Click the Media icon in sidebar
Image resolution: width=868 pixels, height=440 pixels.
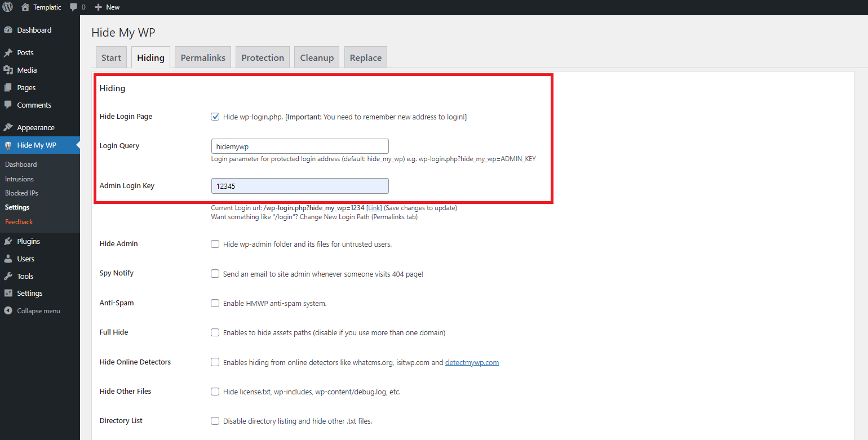[x=8, y=70]
